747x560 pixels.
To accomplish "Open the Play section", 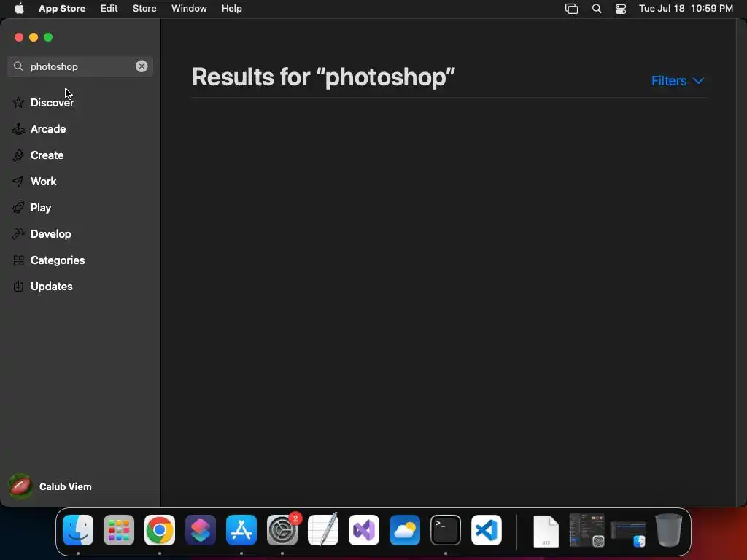I will (x=80, y=207).
